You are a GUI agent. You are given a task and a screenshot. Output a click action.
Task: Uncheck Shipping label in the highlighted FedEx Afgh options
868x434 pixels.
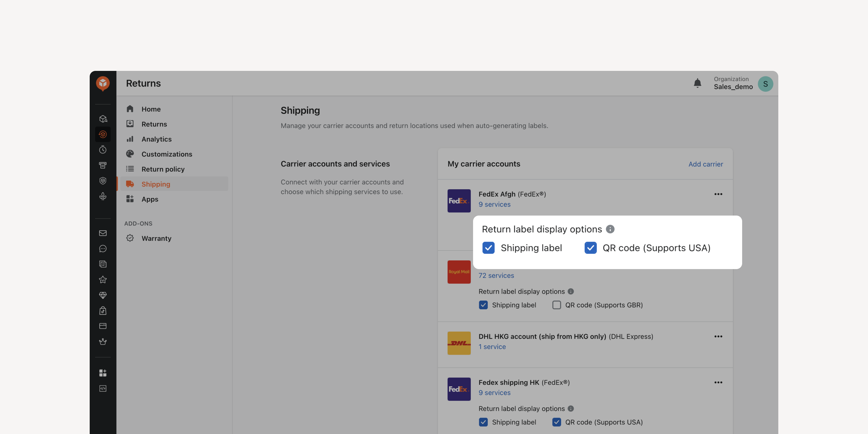[488, 248]
